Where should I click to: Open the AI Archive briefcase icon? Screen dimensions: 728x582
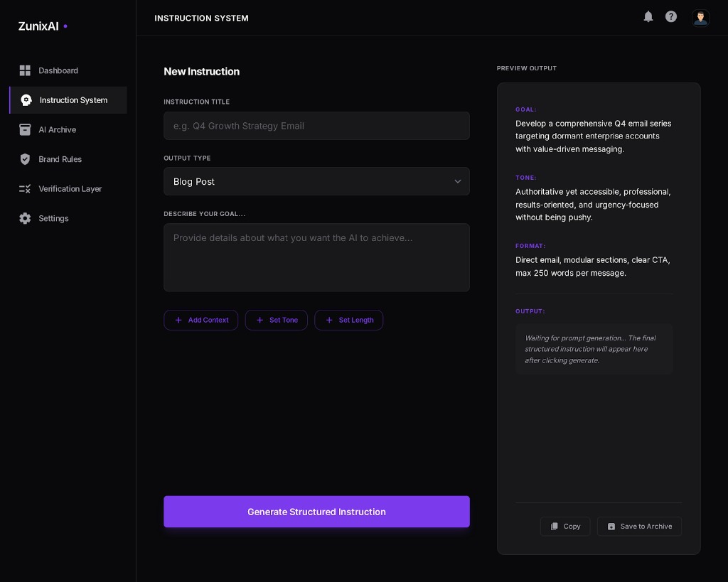point(26,129)
